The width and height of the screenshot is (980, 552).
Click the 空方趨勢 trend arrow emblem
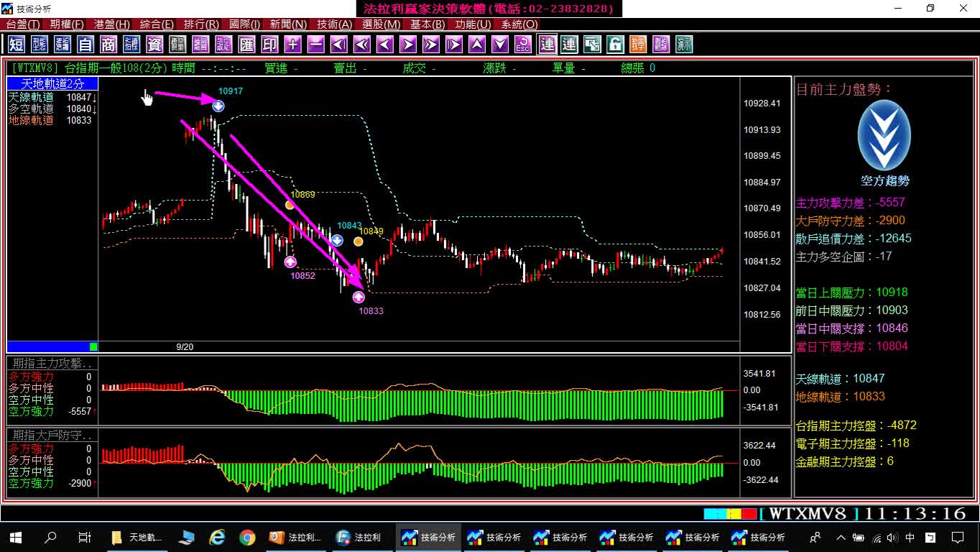point(884,136)
